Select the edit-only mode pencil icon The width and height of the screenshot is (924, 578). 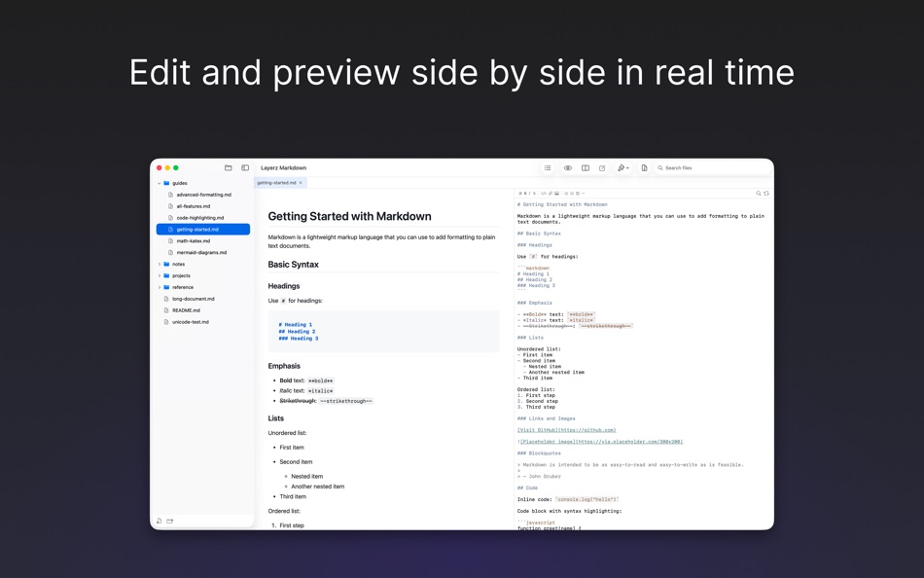click(x=602, y=168)
